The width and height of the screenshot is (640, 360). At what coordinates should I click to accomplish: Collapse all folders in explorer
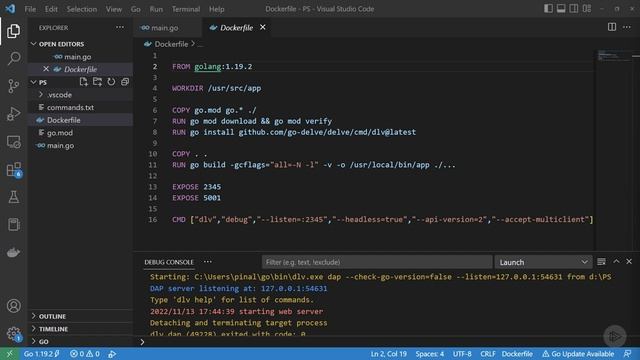(125, 82)
